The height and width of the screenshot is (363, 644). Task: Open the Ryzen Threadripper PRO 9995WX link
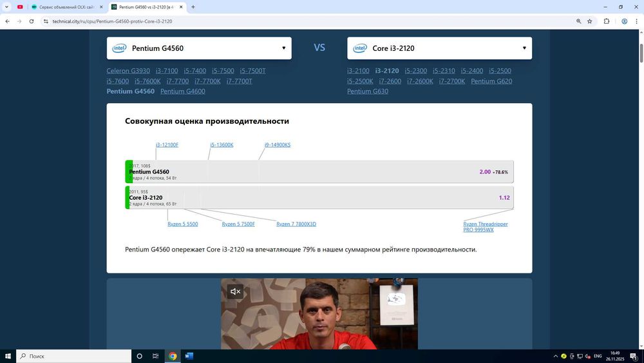pos(486,227)
